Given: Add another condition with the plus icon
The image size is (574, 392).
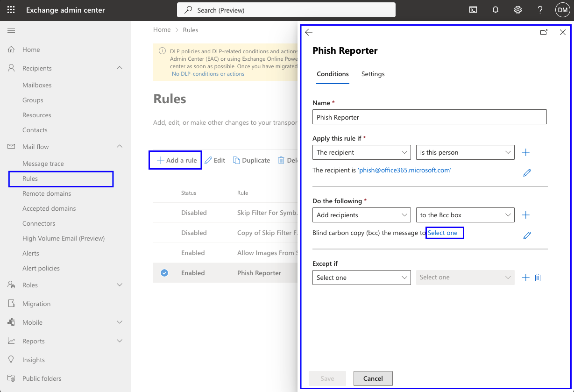Looking at the screenshot, I should click(x=526, y=152).
